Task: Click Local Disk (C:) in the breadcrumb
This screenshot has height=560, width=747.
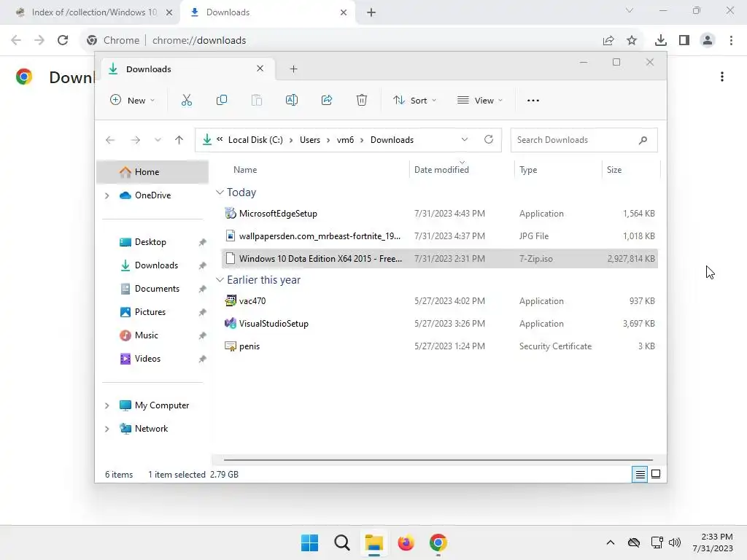Action: tap(255, 140)
